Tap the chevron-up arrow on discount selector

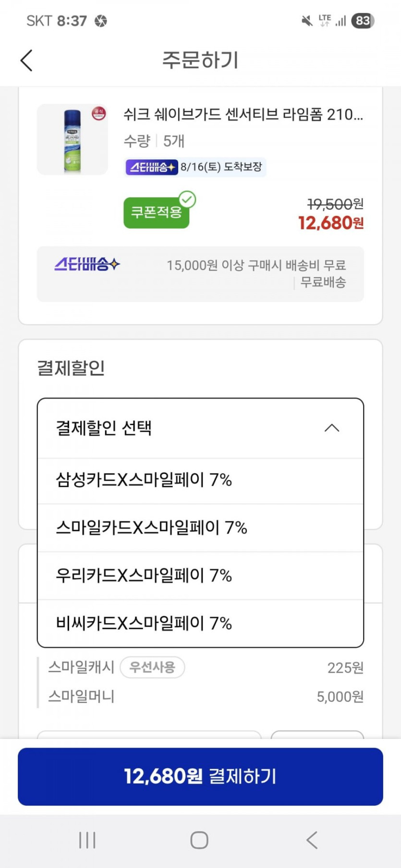pos(332,428)
